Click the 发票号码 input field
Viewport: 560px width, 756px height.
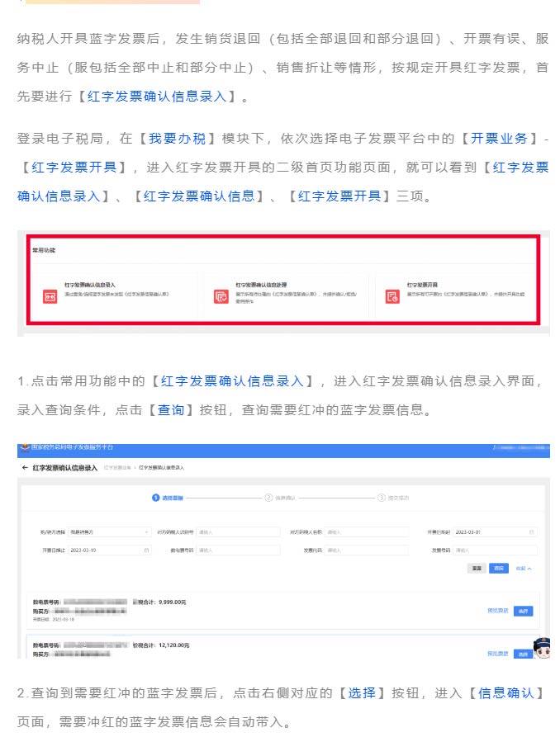[x=494, y=550]
